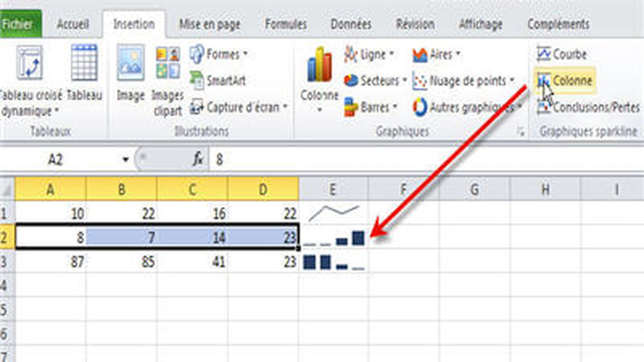The width and height of the screenshot is (644, 362).
Task: Open the Mise en page tab
Action: tap(209, 24)
